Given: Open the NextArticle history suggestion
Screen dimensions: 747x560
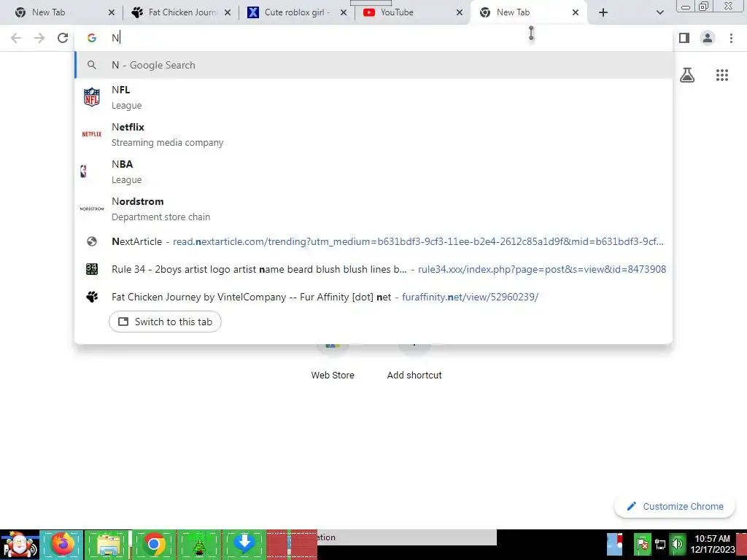Looking at the screenshot, I should [x=373, y=241].
